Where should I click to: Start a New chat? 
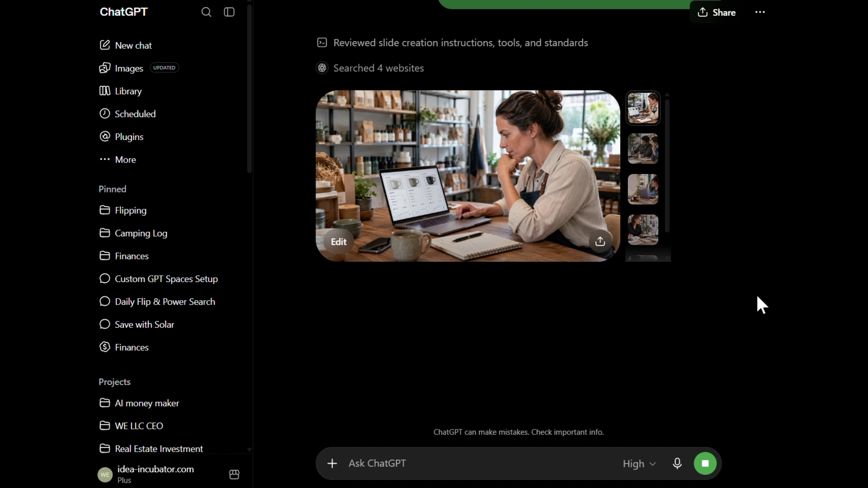[125, 45]
